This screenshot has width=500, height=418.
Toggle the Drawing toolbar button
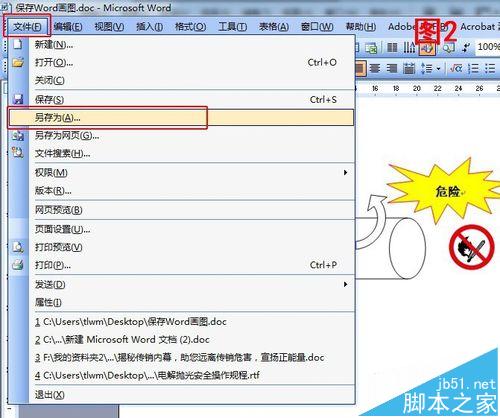427,48
